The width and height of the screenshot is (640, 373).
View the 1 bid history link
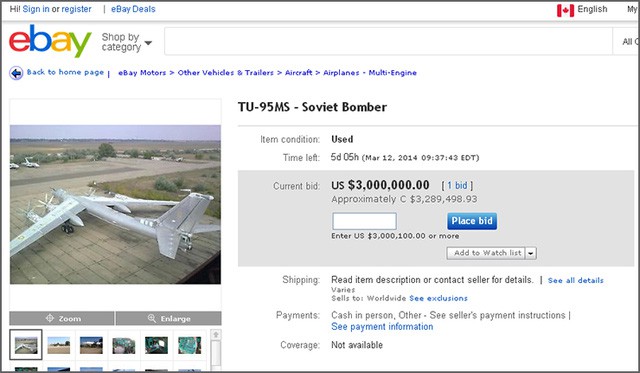[457, 186]
